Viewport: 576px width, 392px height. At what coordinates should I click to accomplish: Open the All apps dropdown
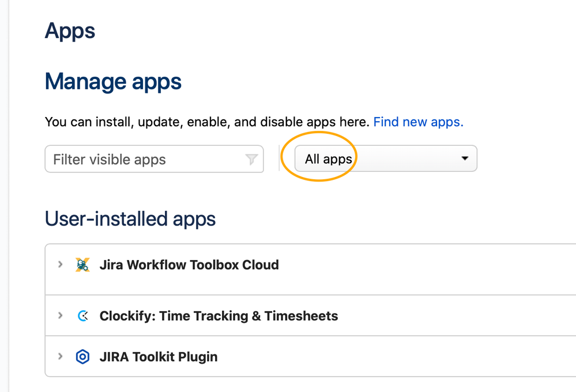coord(386,159)
